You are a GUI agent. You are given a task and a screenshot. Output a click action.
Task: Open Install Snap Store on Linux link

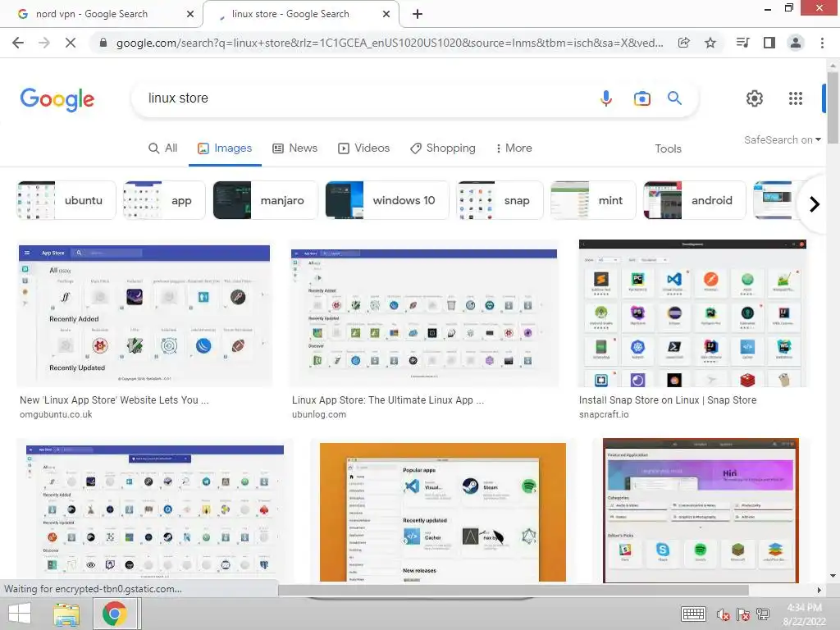pos(668,400)
